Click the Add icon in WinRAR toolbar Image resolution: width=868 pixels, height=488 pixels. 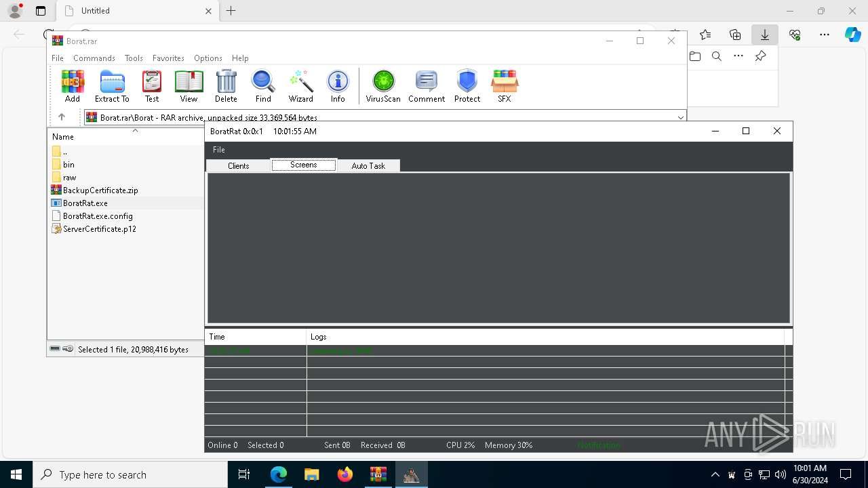pyautogui.click(x=73, y=86)
